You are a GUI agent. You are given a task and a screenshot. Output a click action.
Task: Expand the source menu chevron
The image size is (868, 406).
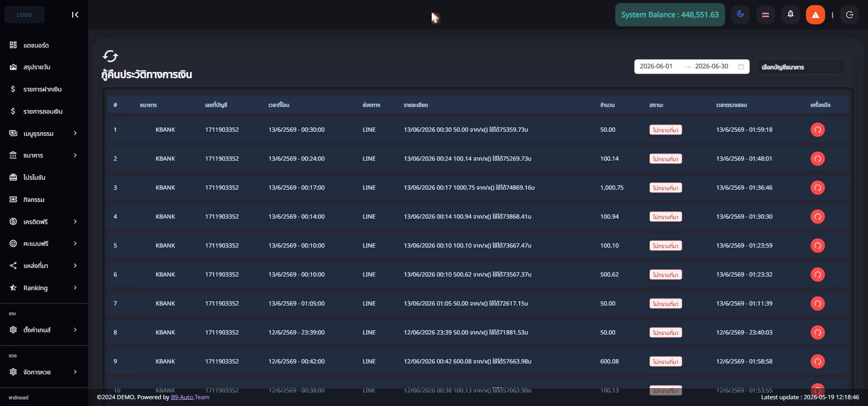pyautogui.click(x=75, y=265)
